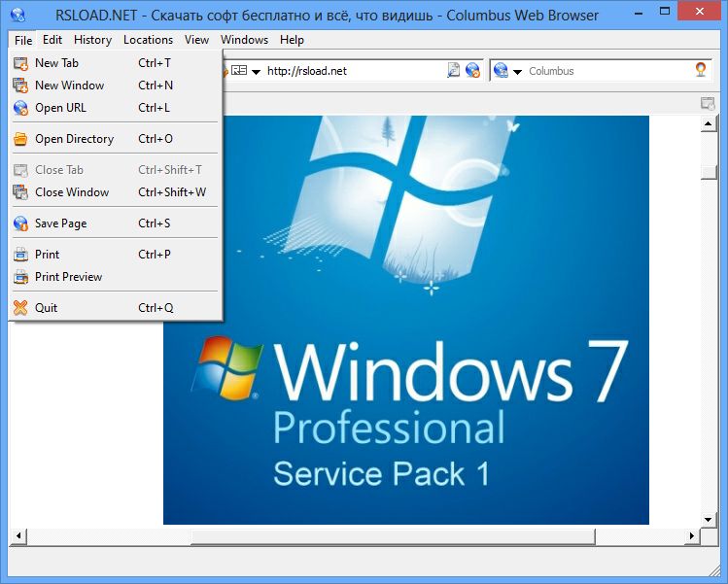The image size is (728, 584).
Task: Click the red X Quit icon
Action: click(x=20, y=308)
